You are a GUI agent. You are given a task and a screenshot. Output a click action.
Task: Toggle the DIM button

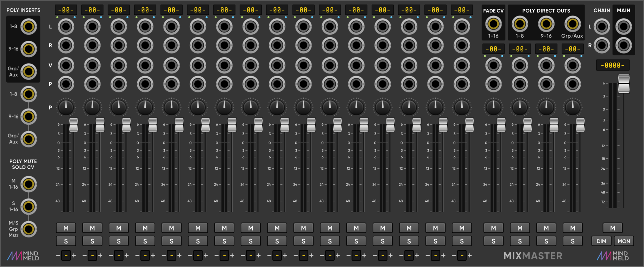pos(601,241)
